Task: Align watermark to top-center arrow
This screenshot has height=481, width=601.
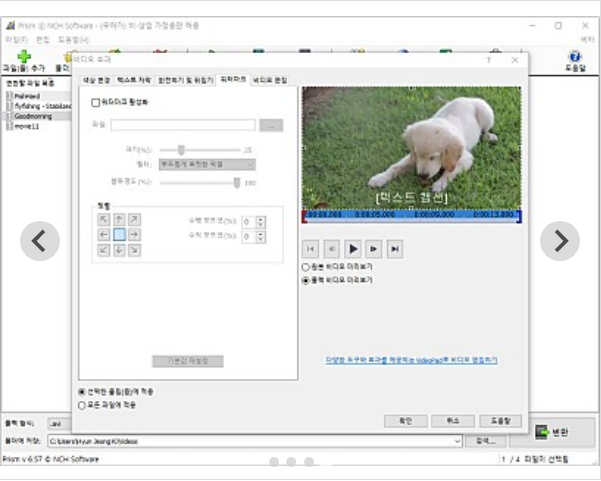Action: [119, 220]
